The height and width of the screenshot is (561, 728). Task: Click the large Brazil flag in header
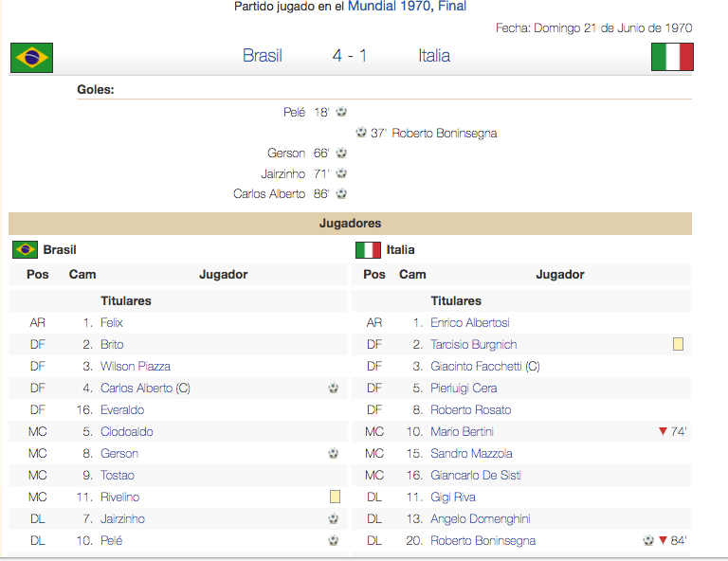click(31, 58)
